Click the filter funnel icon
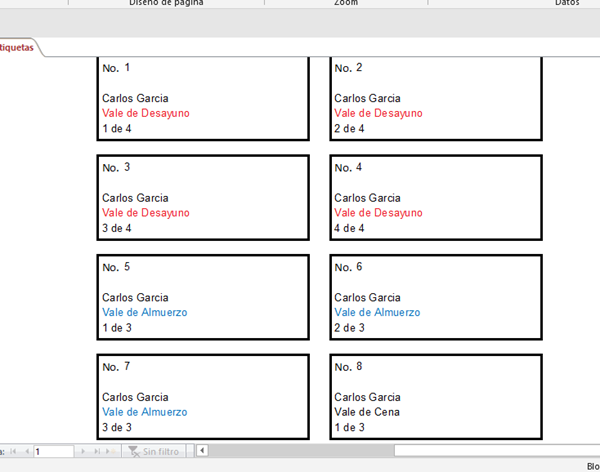Screen dimensions: 600x472 pyautogui.click(x=134, y=452)
